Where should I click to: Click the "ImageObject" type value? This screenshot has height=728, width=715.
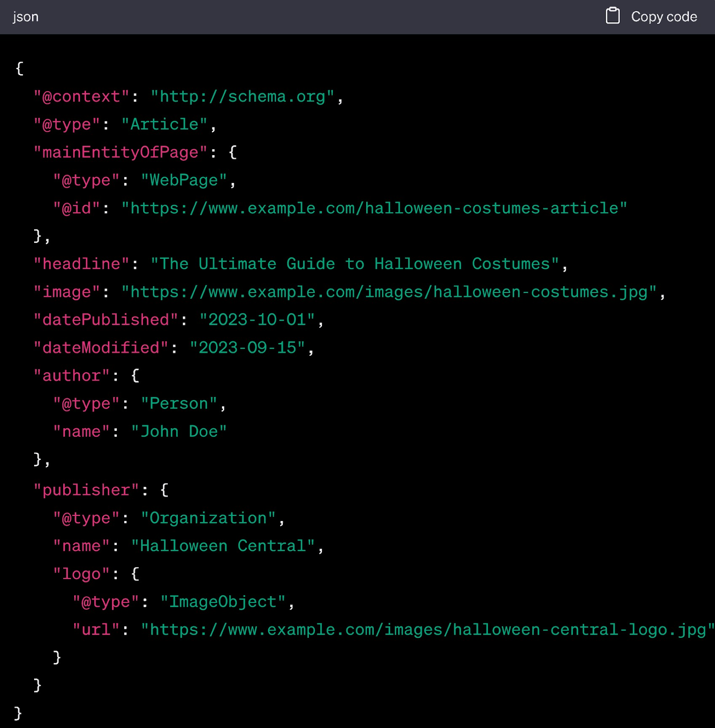[x=223, y=602]
